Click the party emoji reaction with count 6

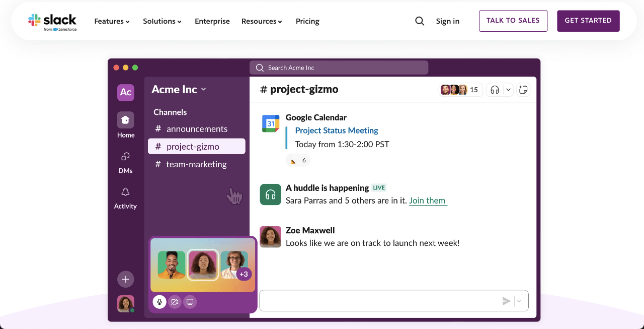[x=298, y=161]
